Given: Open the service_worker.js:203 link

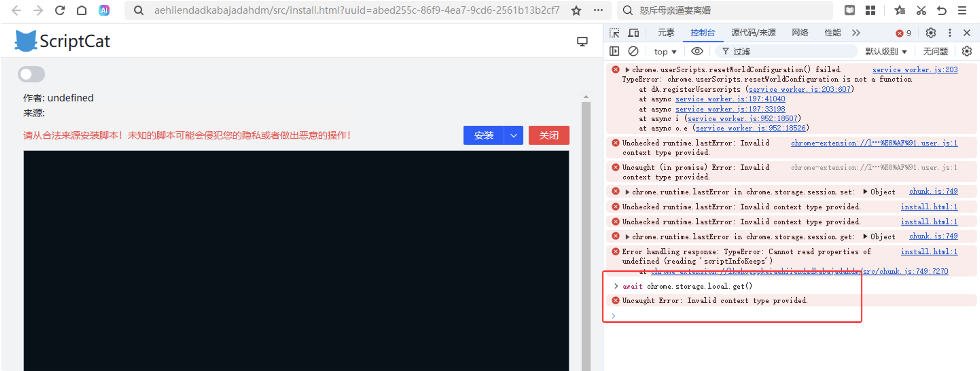Looking at the screenshot, I should (x=915, y=70).
